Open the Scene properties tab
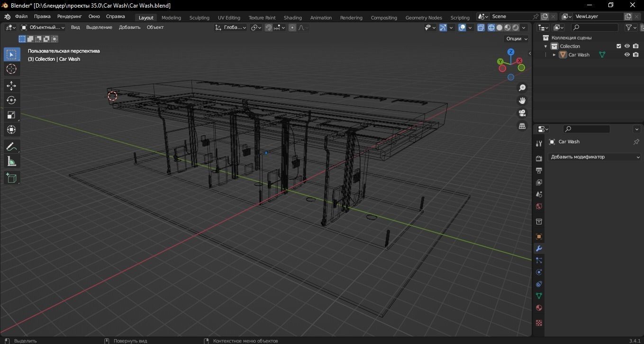 pyautogui.click(x=539, y=194)
